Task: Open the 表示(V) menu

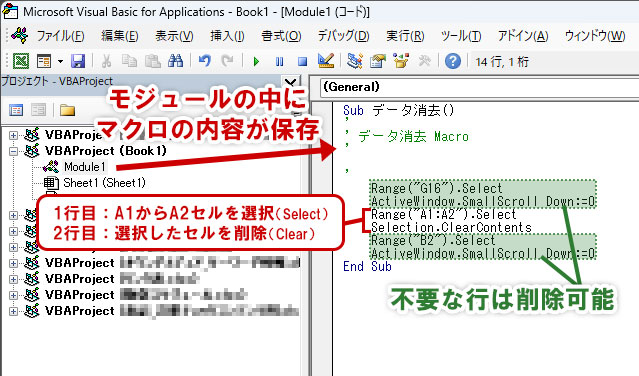Action: (174, 36)
